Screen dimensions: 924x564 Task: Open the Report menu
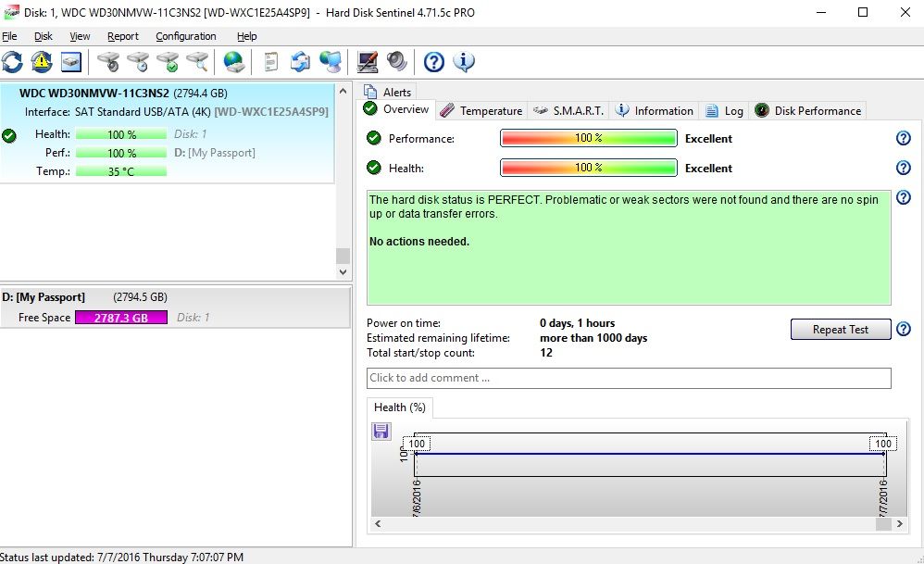pos(122,36)
